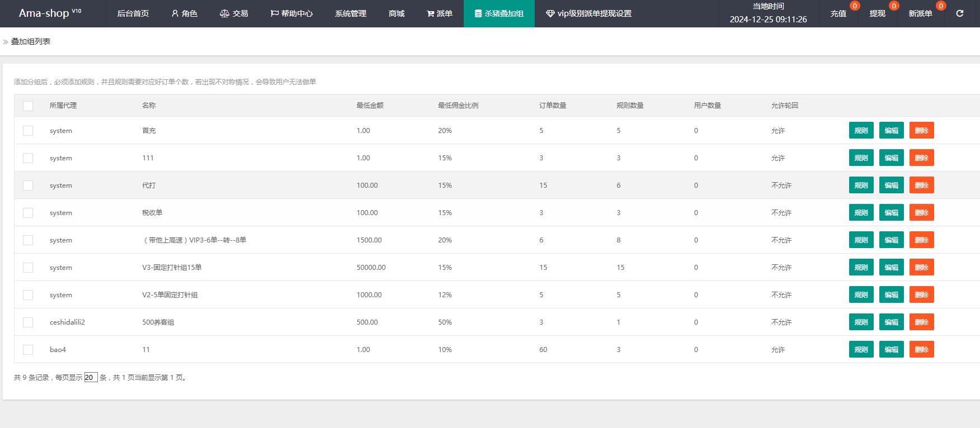This screenshot has height=428, width=980.
Task: Open 派单 menu with cart icon
Action: point(440,13)
